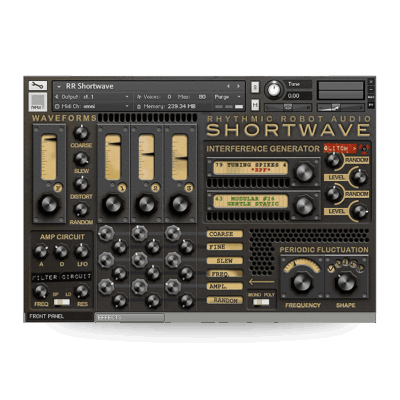Mute the instrument with the M button
Viewport: 400px width, 400px height.
[x=255, y=105]
